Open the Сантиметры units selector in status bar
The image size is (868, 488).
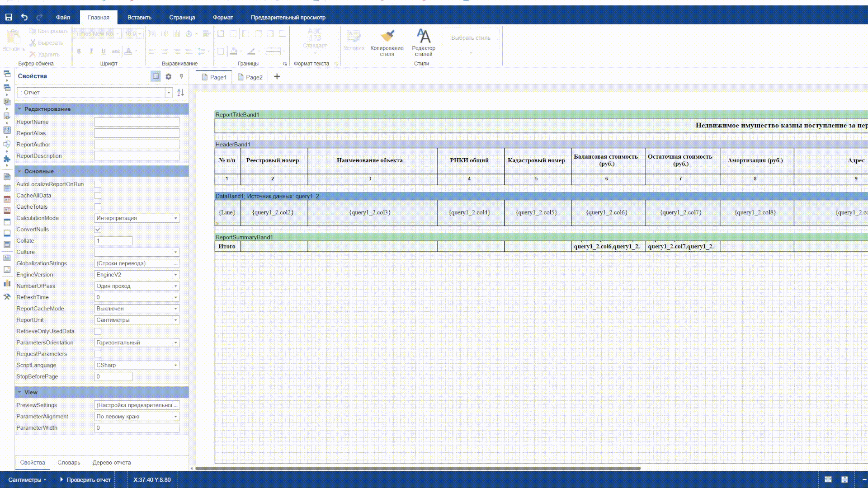tap(27, 480)
